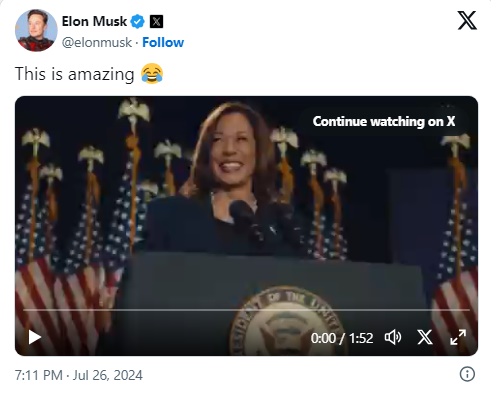500x398 pixels.
Task: Select "Continue watching on X" overlay
Action: (384, 121)
